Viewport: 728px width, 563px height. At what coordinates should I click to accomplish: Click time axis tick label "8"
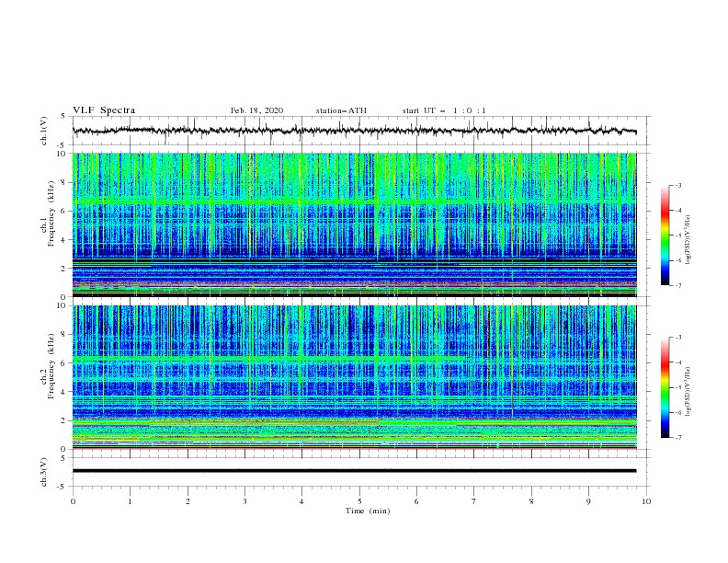coord(531,501)
